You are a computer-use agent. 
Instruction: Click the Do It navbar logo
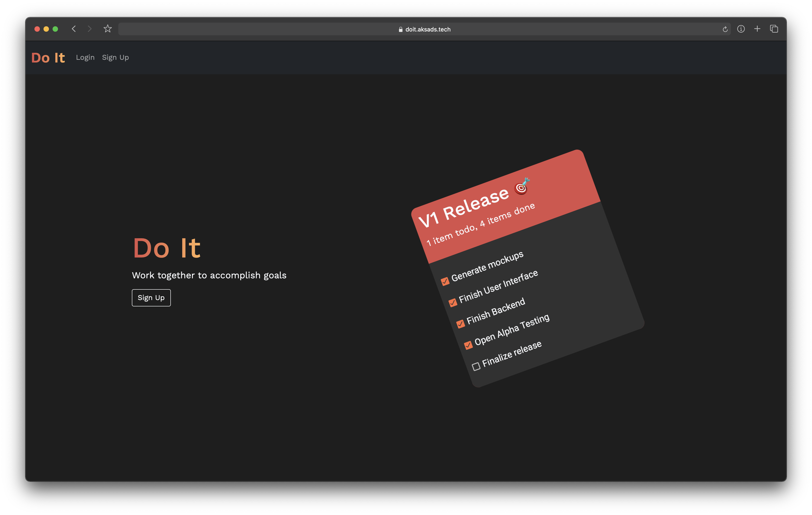(x=48, y=58)
